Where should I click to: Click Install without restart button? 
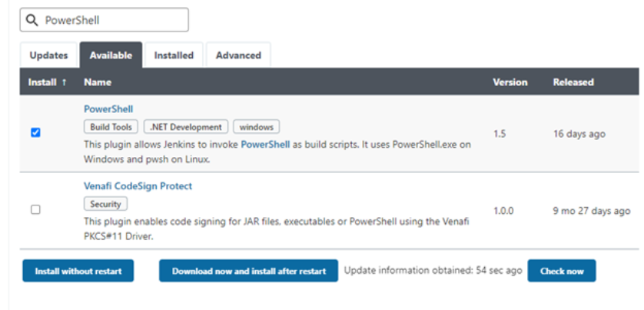click(78, 271)
